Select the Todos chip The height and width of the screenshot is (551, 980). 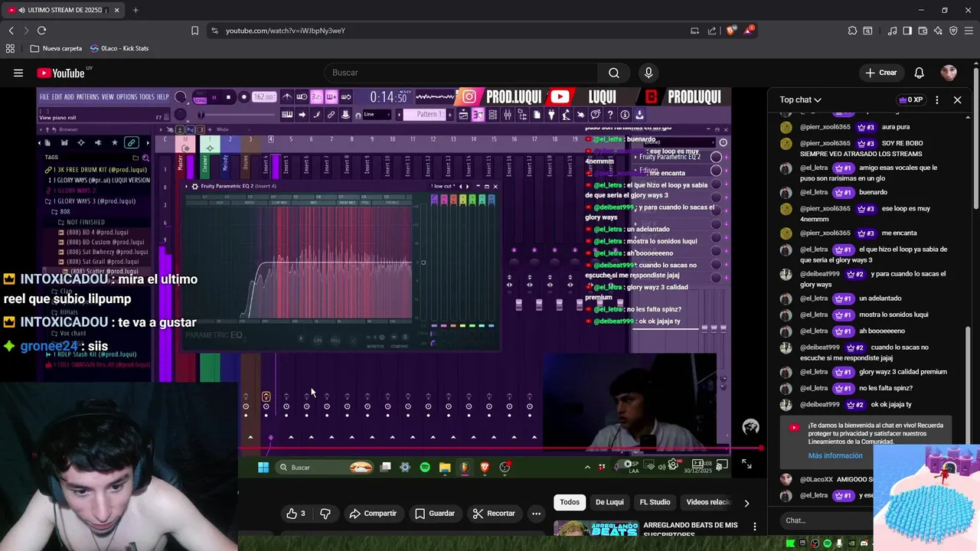570,502
